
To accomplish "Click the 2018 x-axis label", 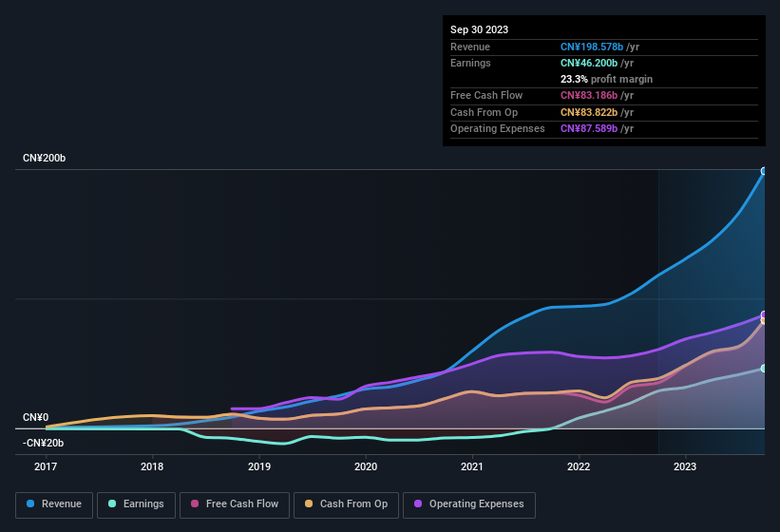I will (152, 466).
